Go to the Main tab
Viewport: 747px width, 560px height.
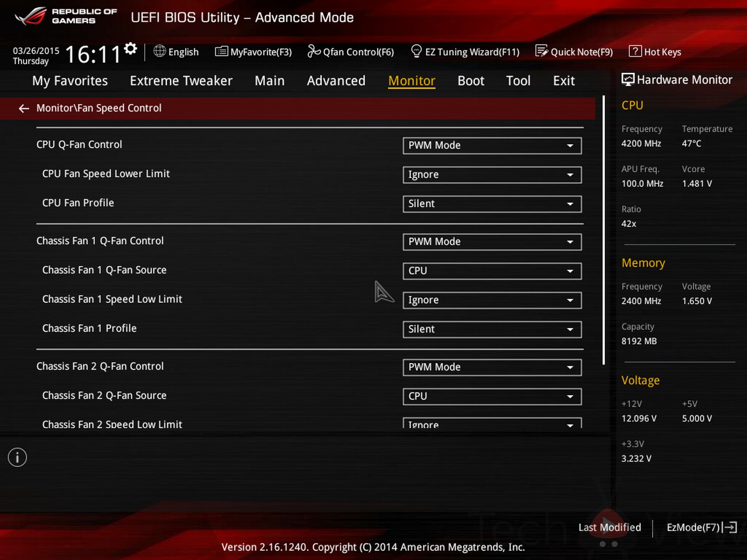(270, 81)
